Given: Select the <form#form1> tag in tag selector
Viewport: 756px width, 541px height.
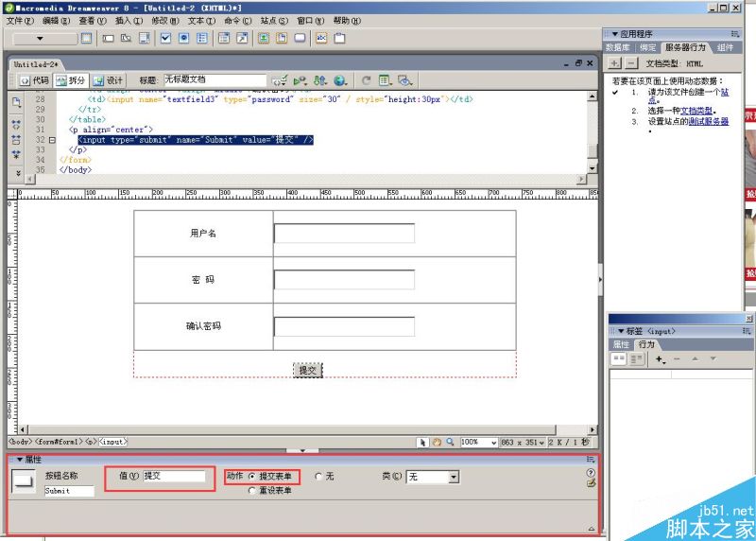Looking at the screenshot, I should click(59, 442).
